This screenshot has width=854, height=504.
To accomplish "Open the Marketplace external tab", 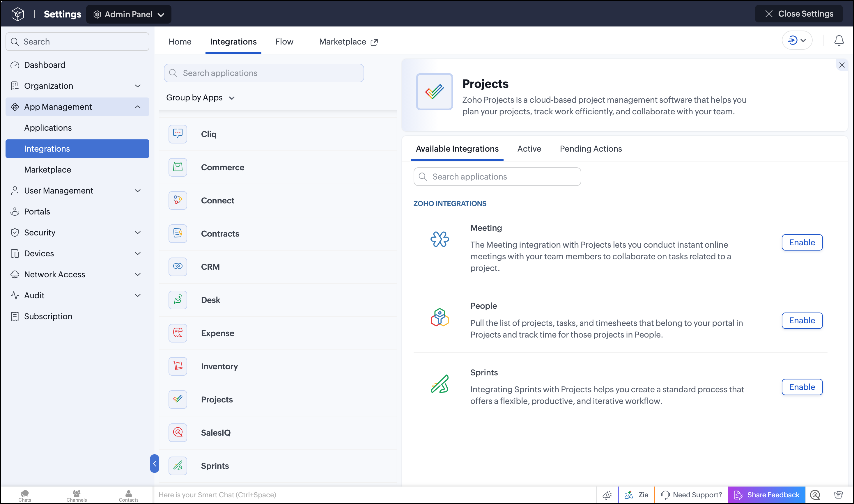I will tap(348, 41).
